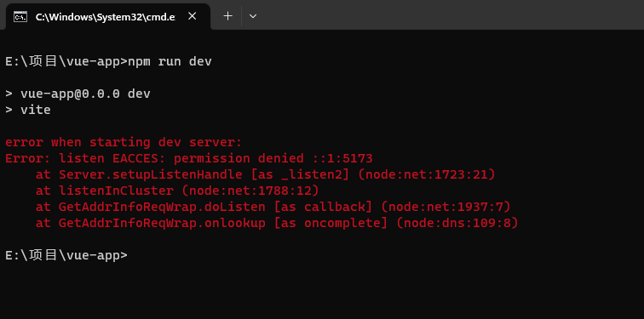Click the empty title bar area

click(451, 14)
